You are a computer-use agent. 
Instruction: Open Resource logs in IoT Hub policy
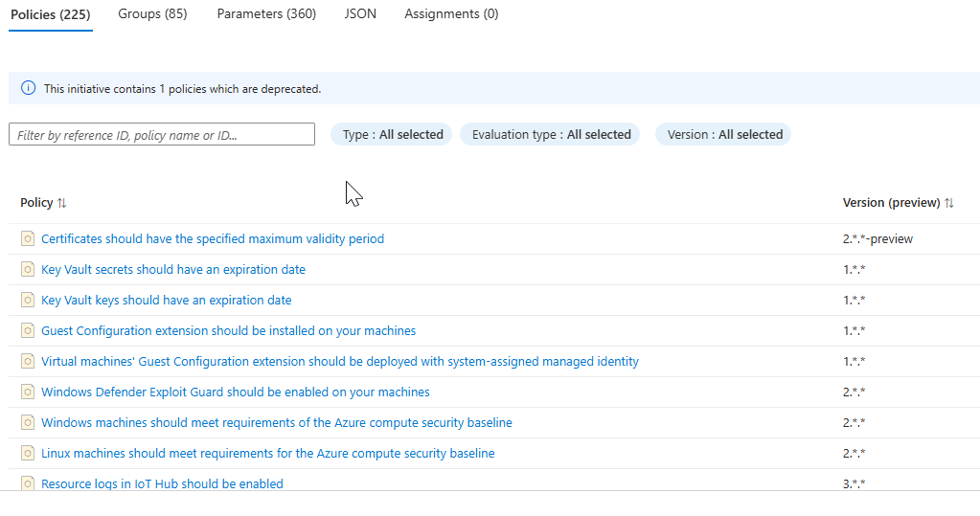coord(162,483)
